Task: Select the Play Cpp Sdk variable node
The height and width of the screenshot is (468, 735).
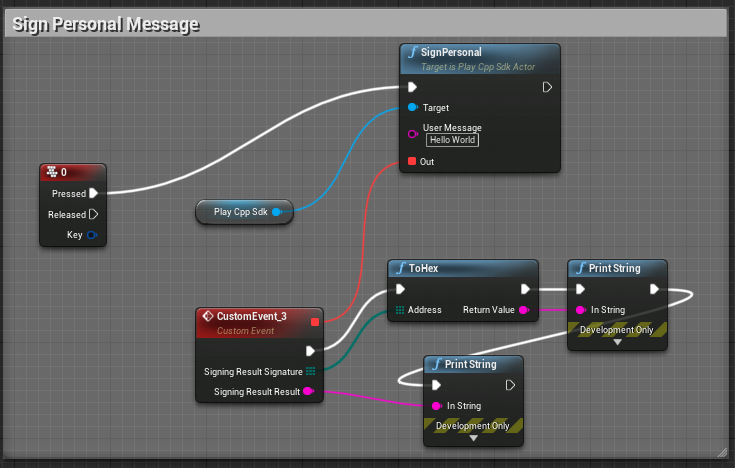Action: click(x=240, y=211)
